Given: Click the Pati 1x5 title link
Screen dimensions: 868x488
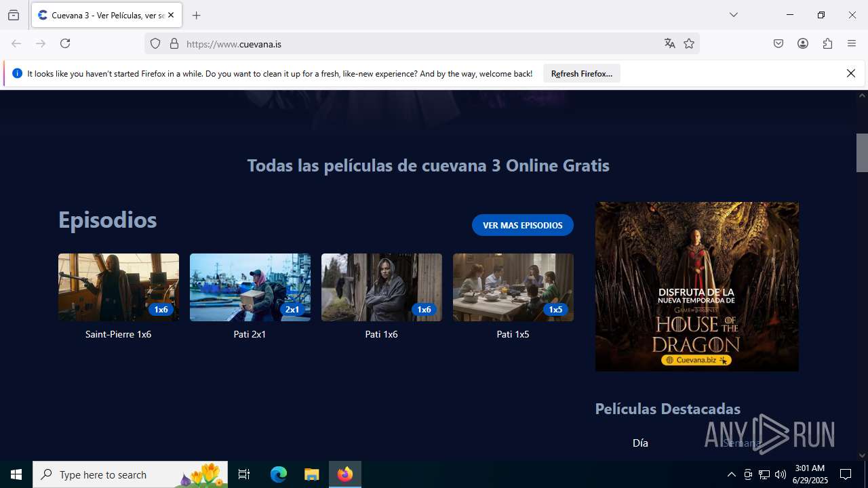Looking at the screenshot, I should click(513, 334).
